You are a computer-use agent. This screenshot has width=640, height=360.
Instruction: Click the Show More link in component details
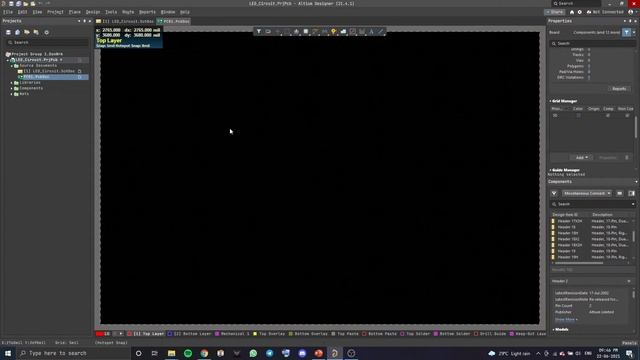coord(566,320)
